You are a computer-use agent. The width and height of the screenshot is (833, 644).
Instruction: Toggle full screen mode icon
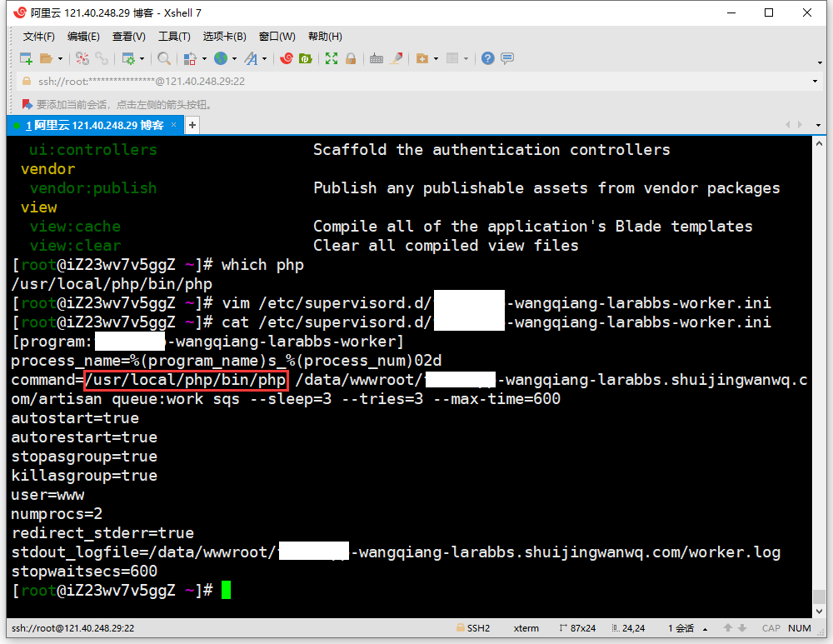[x=332, y=58]
